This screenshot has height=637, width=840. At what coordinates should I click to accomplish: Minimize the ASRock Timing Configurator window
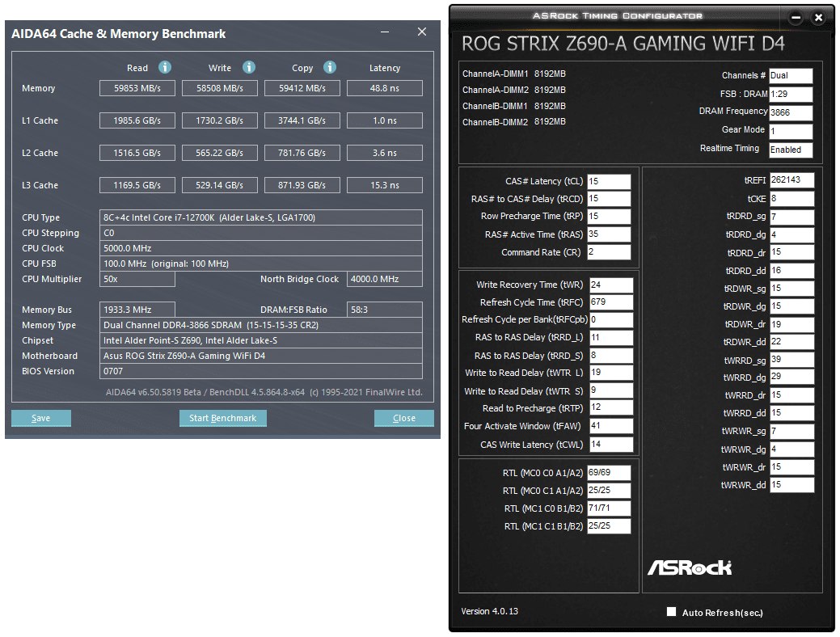(x=796, y=18)
